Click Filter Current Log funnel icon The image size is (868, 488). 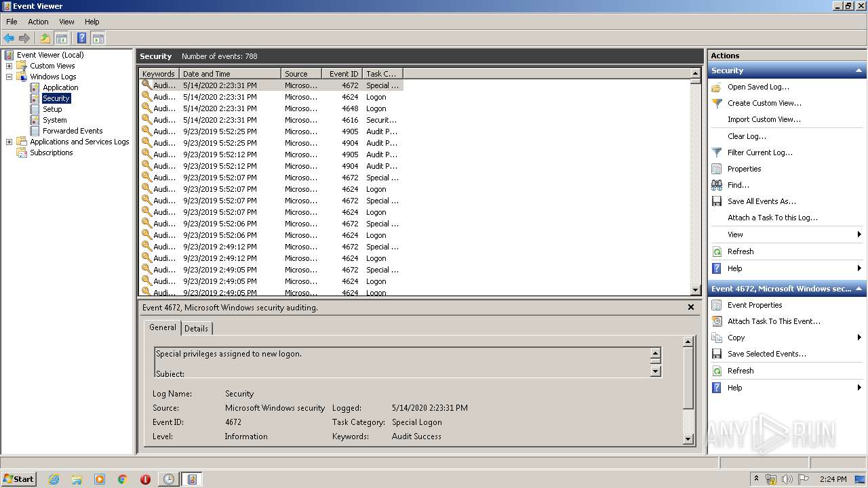(x=717, y=152)
